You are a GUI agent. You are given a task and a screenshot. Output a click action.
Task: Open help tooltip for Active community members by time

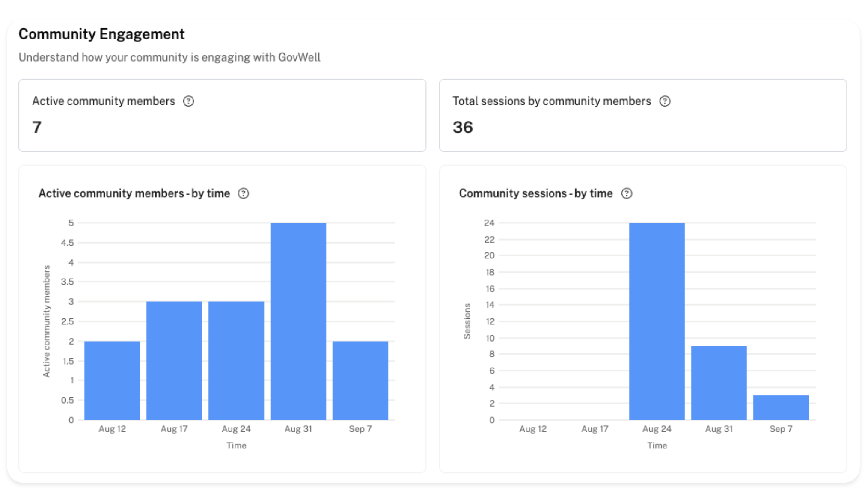tap(244, 193)
